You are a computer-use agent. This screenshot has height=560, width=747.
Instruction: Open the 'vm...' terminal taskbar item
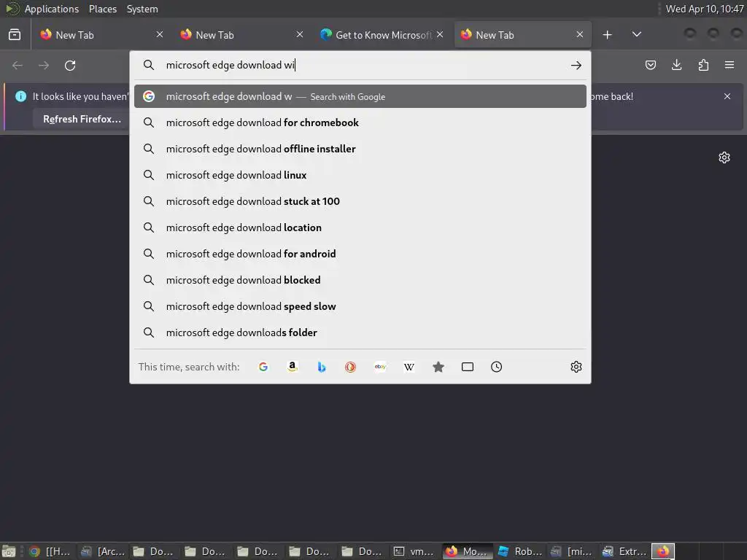(x=414, y=551)
